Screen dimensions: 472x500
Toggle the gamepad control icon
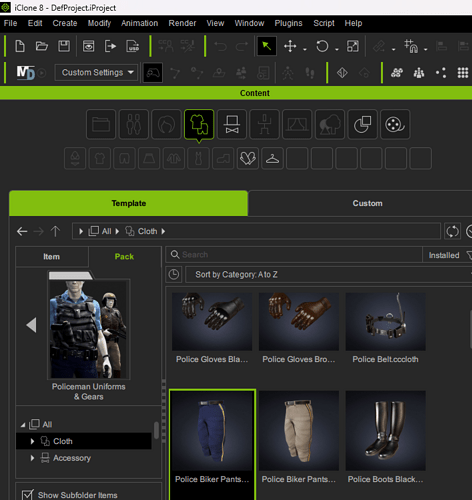[153, 72]
